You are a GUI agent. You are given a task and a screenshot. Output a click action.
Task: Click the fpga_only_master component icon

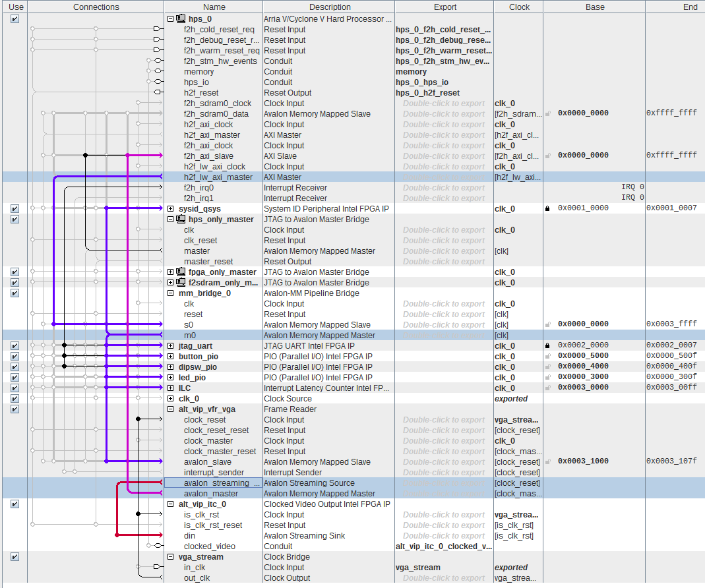181,272
